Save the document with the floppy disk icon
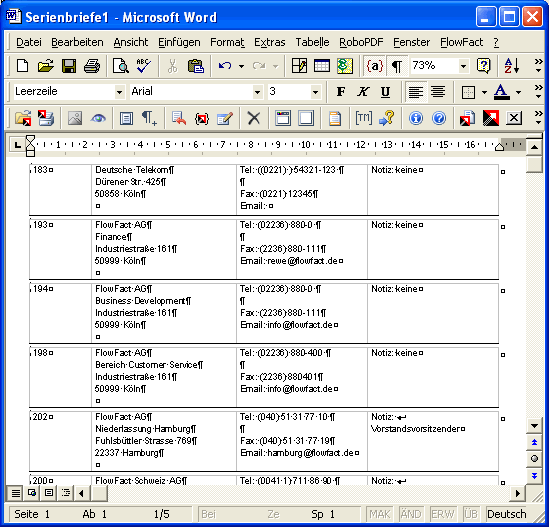This screenshot has width=549, height=527. [x=69, y=66]
